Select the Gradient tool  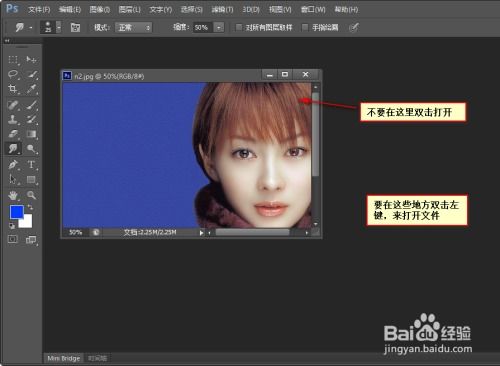click(31, 134)
